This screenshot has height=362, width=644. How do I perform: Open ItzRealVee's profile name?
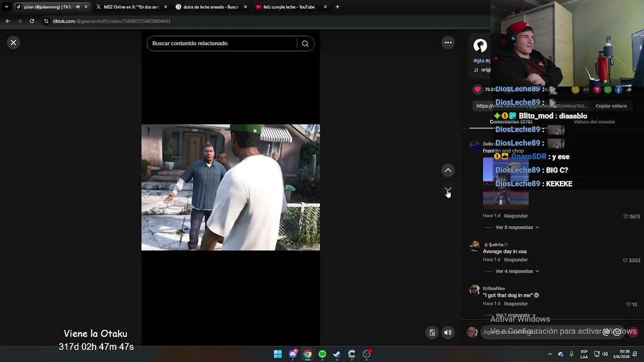click(494, 289)
